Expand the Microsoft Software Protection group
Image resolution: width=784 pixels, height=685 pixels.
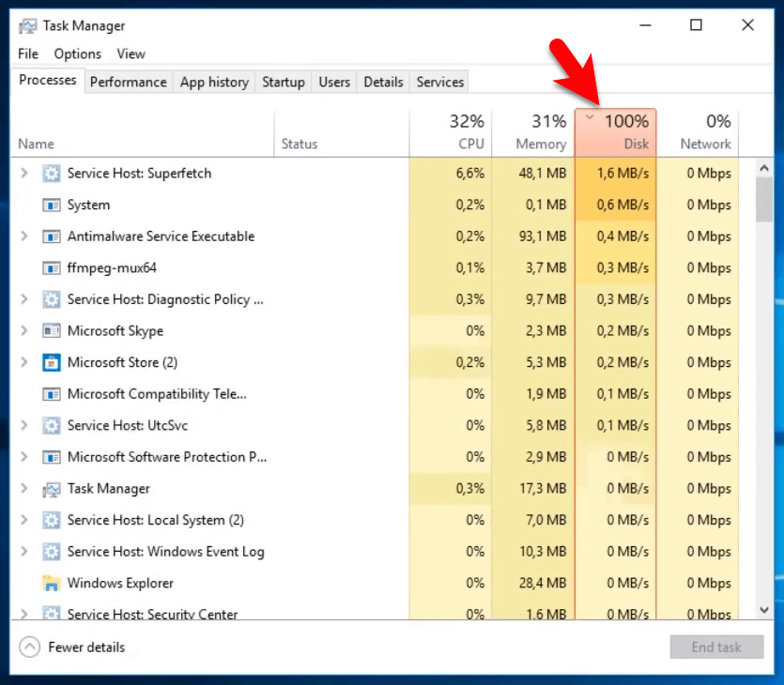[23, 456]
